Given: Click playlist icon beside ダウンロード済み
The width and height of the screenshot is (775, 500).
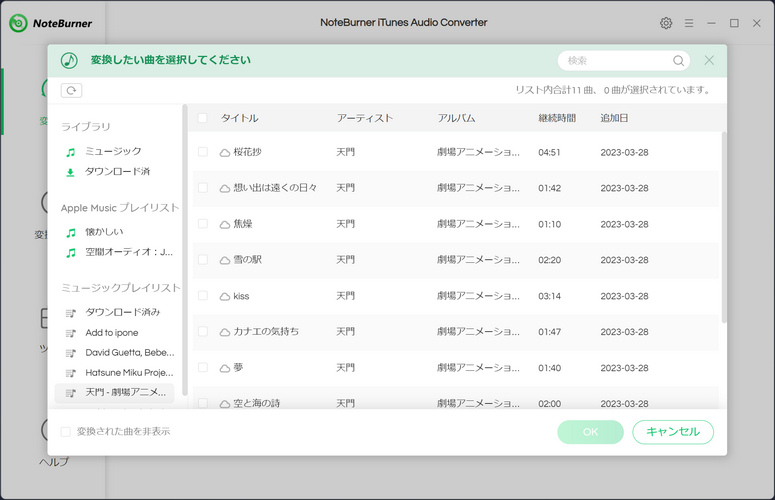Looking at the screenshot, I should [x=71, y=313].
